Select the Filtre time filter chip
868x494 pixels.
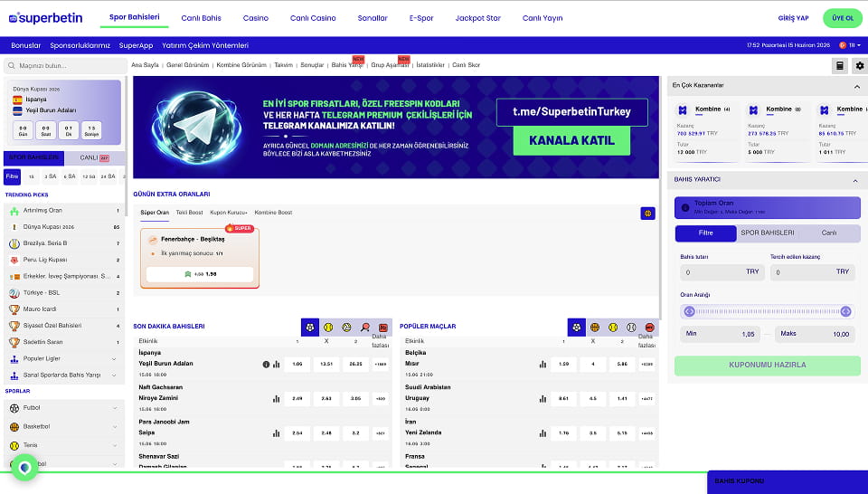(x=12, y=176)
